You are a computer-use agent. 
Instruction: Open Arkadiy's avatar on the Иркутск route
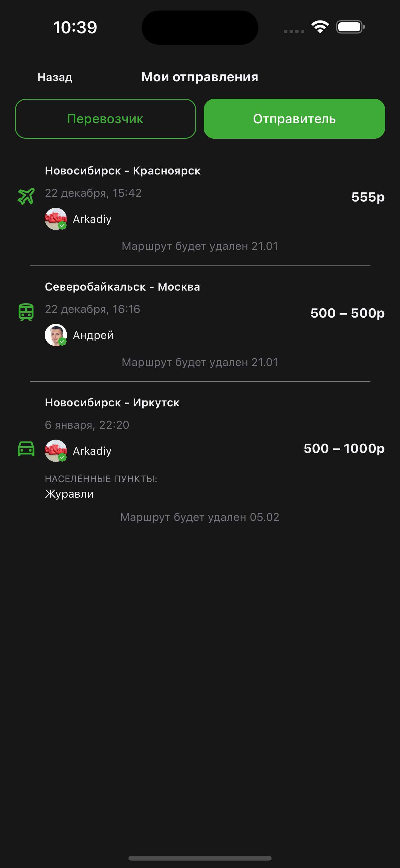pyautogui.click(x=56, y=451)
